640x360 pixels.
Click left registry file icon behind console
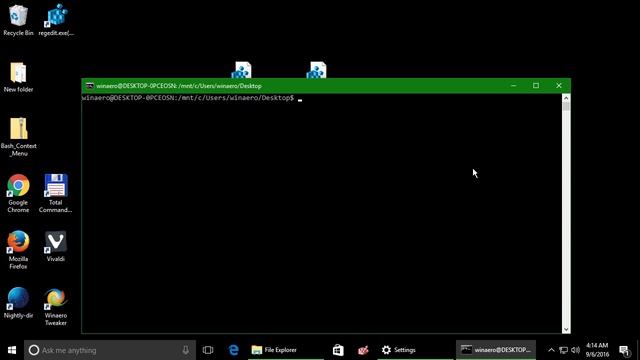point(242,70)
